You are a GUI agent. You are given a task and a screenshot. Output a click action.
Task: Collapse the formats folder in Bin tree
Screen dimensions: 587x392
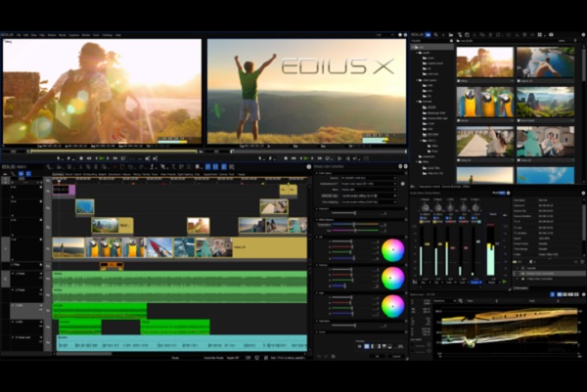pos(417,102)
